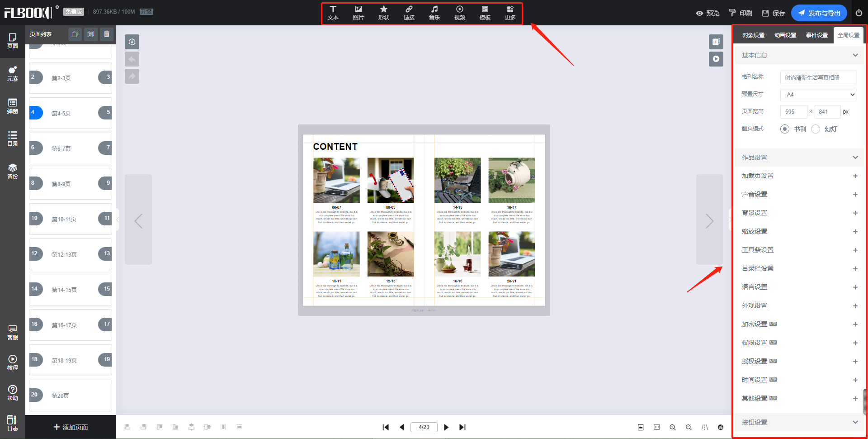The height and width of the screenshot is (439, 868).
Task: Click the power logout icon
Action: pyautogui.click(x=859, y=13)
